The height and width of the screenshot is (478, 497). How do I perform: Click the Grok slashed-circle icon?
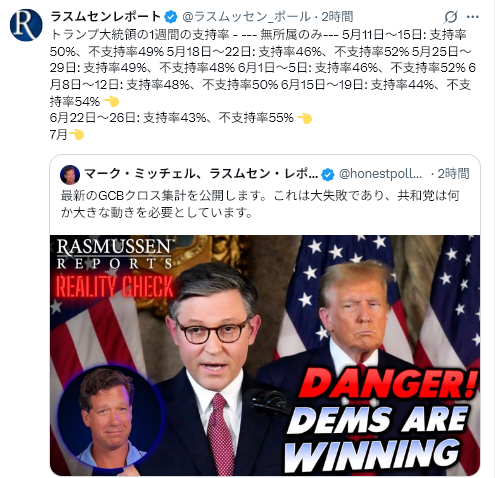[x=450, y=17]
